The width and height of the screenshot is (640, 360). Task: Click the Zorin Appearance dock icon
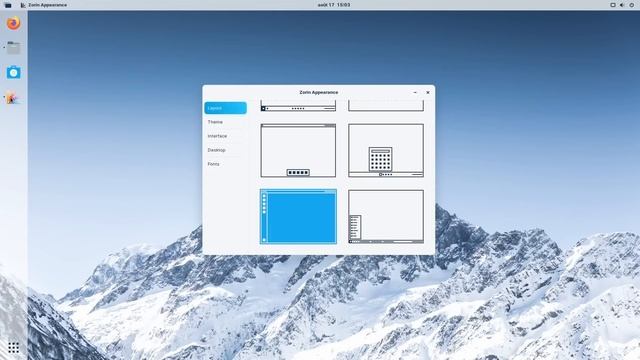(13, 98)
